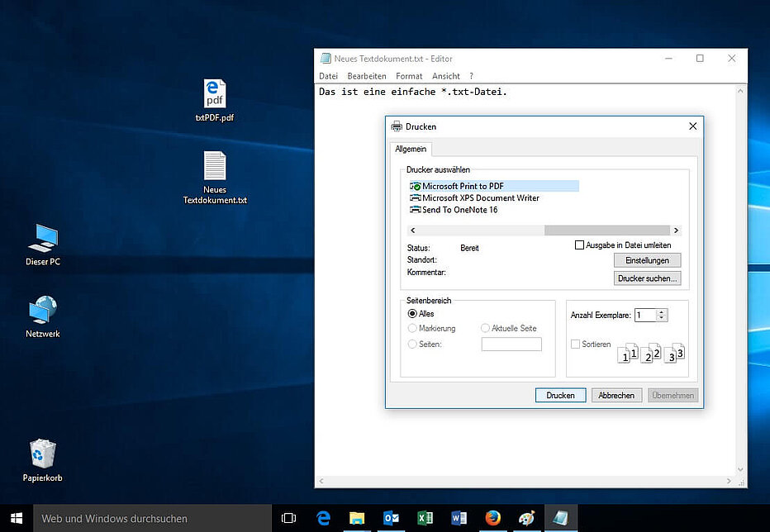The image size is (770, 532).
Task: Open the Format menu in Editor
Action: [x=409, y=76]
